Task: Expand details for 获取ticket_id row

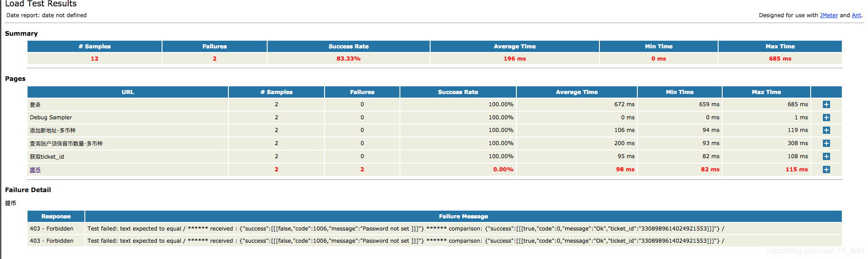Action: click(x=826, y=156)
